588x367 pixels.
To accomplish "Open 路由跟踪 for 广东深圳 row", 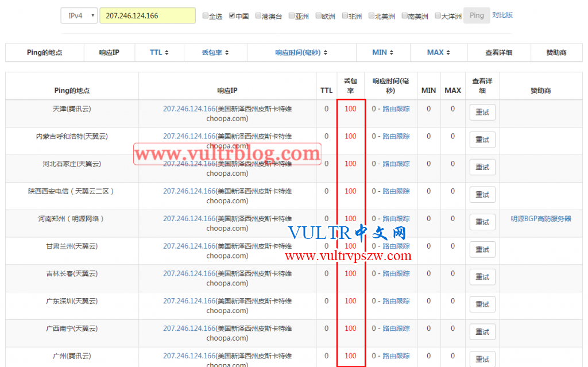I will coord(396,301).
